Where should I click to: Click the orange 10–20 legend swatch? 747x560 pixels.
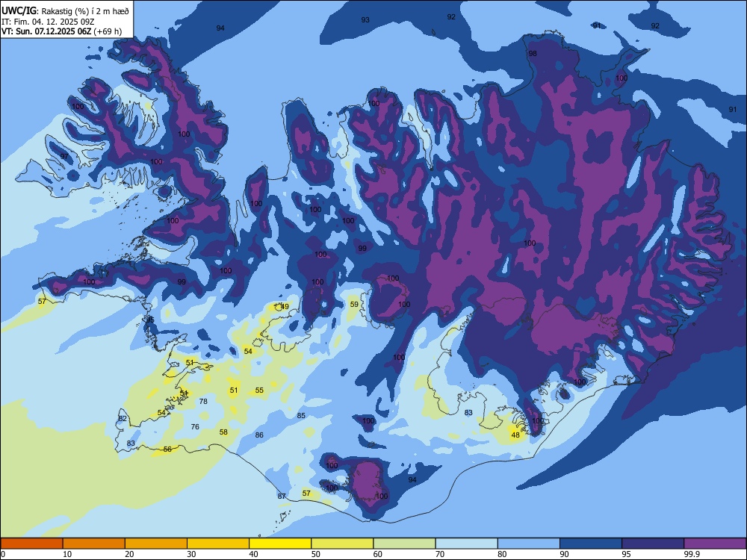[94, 544]
